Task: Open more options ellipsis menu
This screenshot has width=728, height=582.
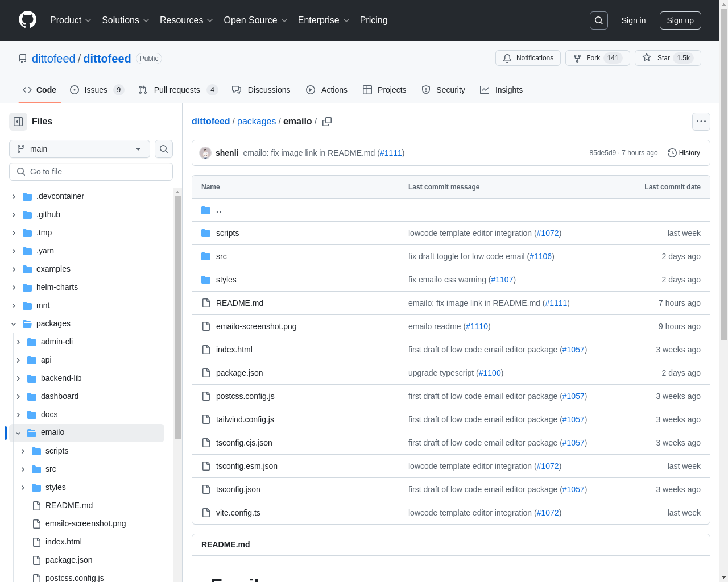Action: [701, 122]
